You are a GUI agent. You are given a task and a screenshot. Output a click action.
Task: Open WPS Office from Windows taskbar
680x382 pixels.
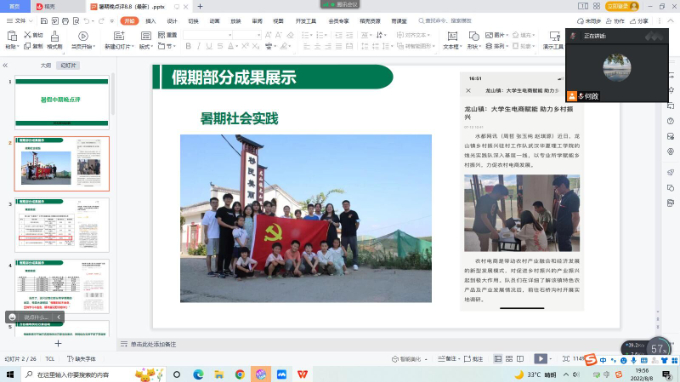[x=302, y=374]
